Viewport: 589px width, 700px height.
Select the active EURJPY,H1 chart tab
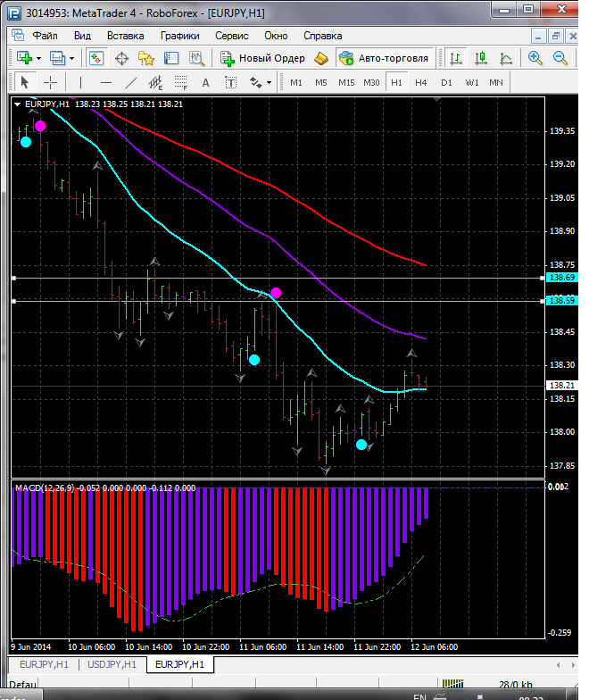pos(179,664)
